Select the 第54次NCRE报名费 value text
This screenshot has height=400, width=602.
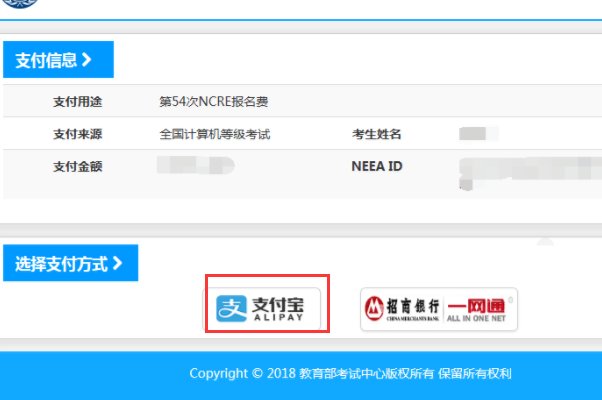(214, 102)
